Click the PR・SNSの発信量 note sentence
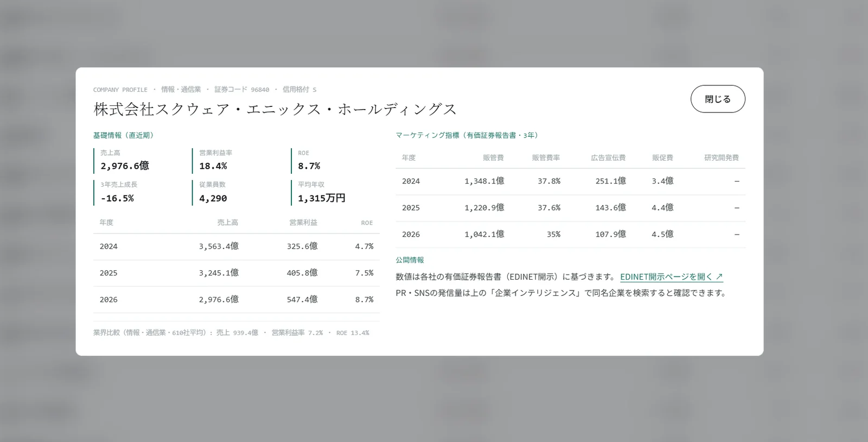 click(x=562, y=293)
